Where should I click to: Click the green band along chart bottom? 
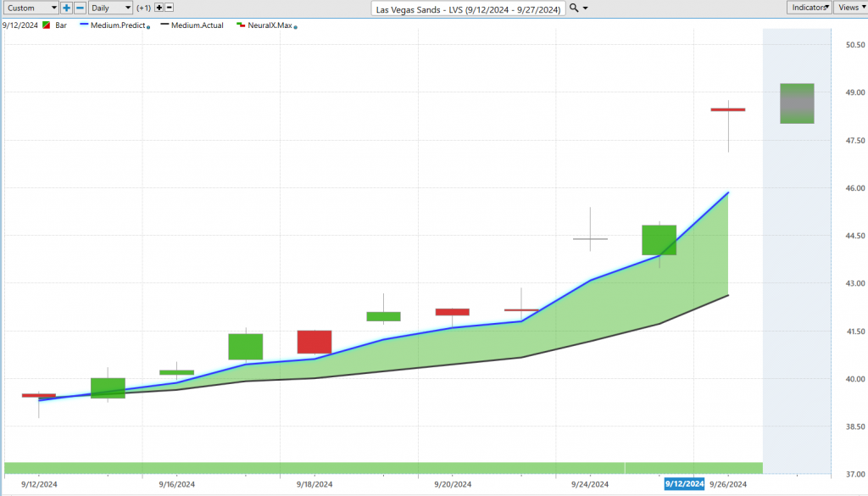381,468
